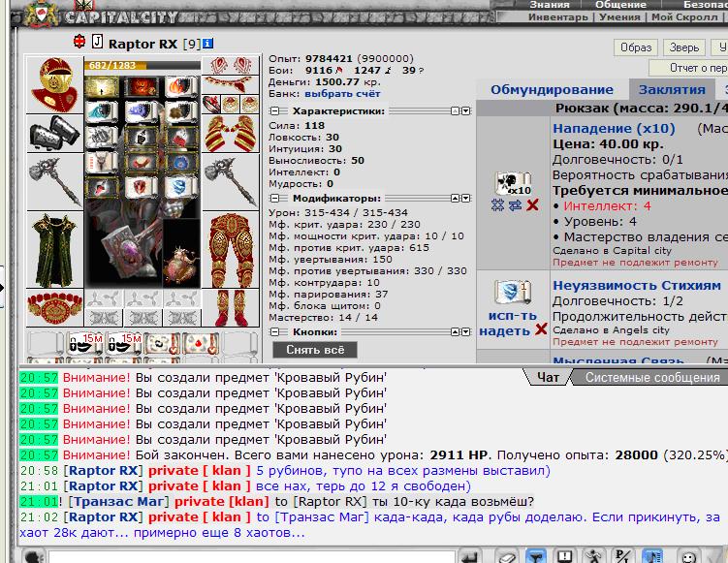Screen dimensions: 728x563
Task: Click the Зверь button
Action: click(683, 47)
